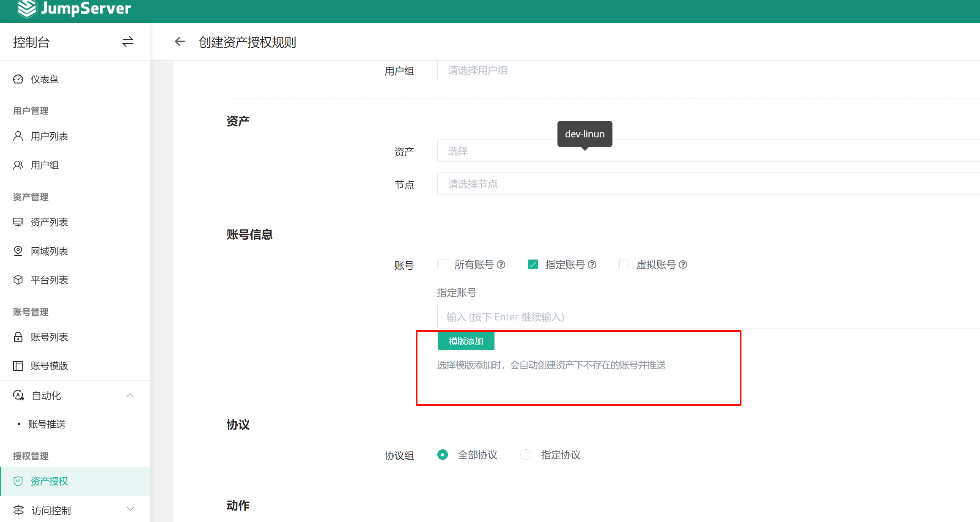Open 账号模版 in the sidebar
The image size is (980, 522).
49,366
